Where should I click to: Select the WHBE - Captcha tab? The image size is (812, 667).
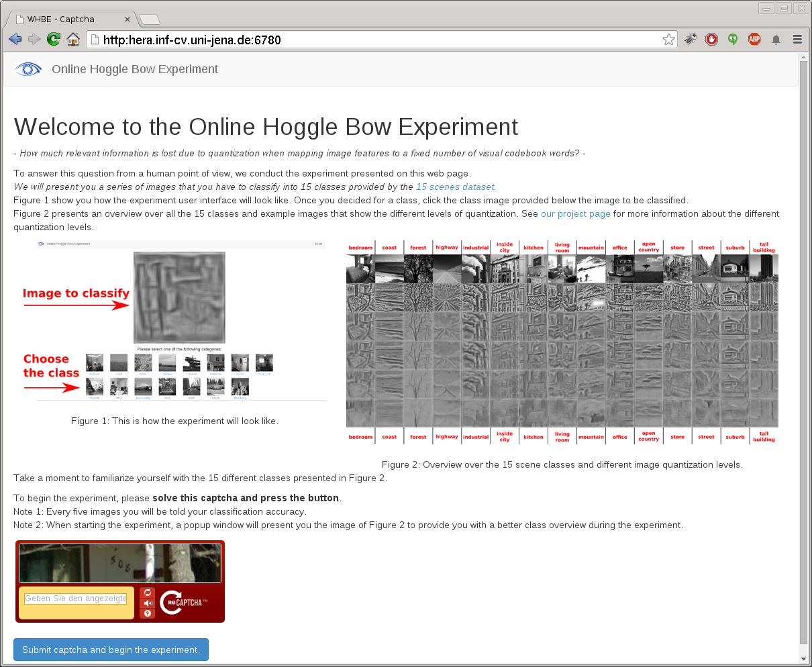click(x=70, y=19)
